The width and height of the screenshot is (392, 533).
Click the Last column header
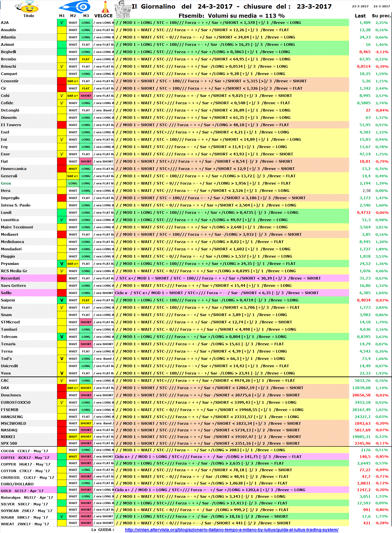pyautogui.click(x=360, y=16)
